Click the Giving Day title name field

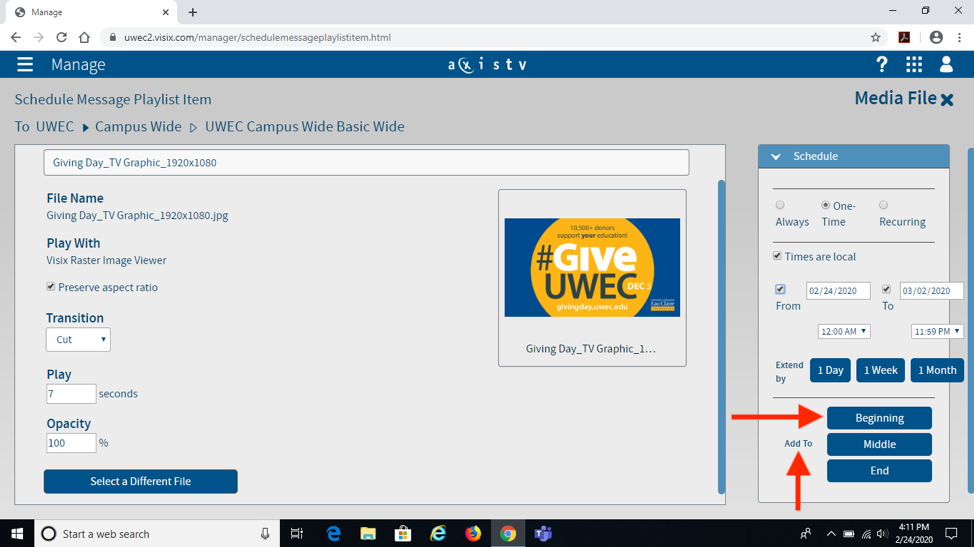click(366, 163)
